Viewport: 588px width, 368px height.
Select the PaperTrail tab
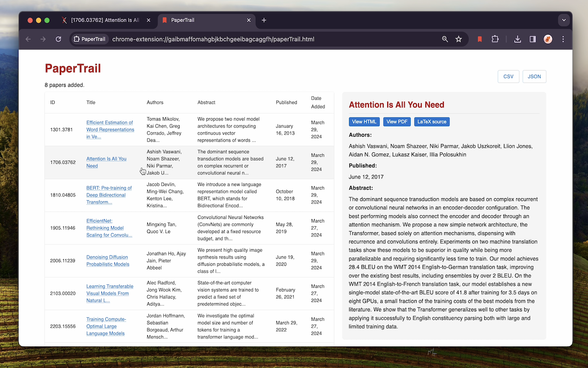[206, 20]
